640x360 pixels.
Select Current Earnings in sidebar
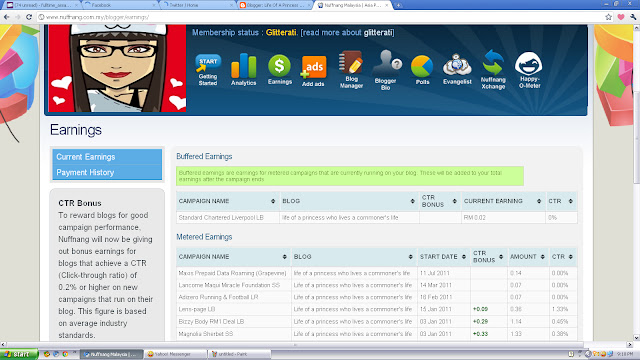107,157
